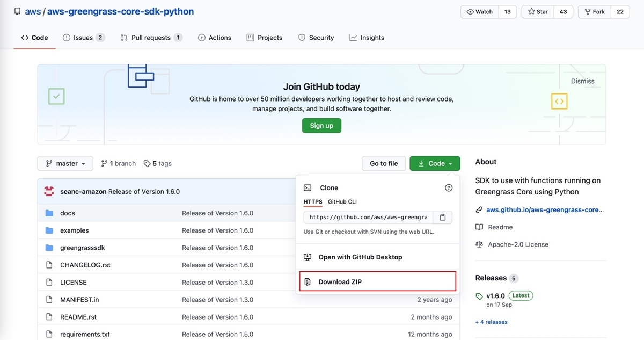Dismiss the Join GitHub banner
Viewport: 644px width, 340px height.
coord(583,81)
